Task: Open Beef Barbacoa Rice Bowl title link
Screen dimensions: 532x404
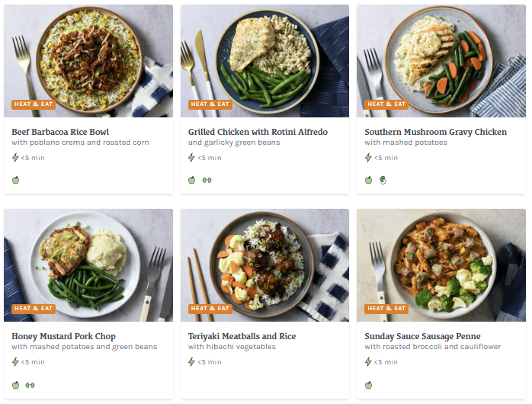Action: pos(60,132)
